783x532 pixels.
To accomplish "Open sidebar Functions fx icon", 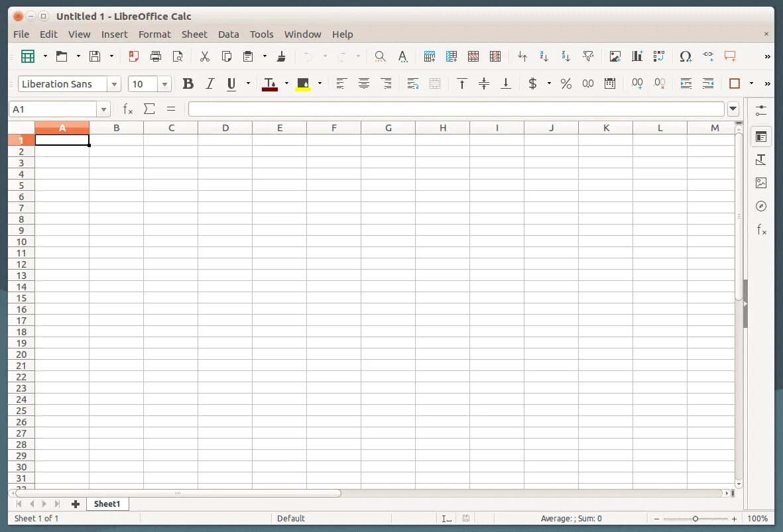I will coord(761,230).
